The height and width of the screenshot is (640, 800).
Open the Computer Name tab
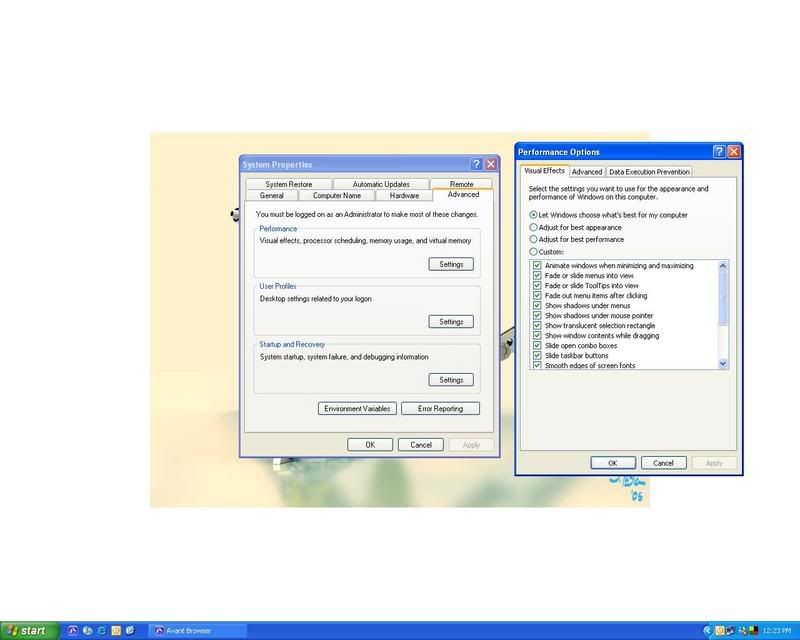(337, 195)
